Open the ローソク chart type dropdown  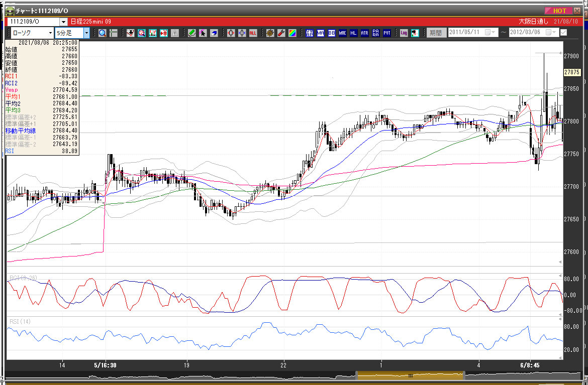[50, 33]
